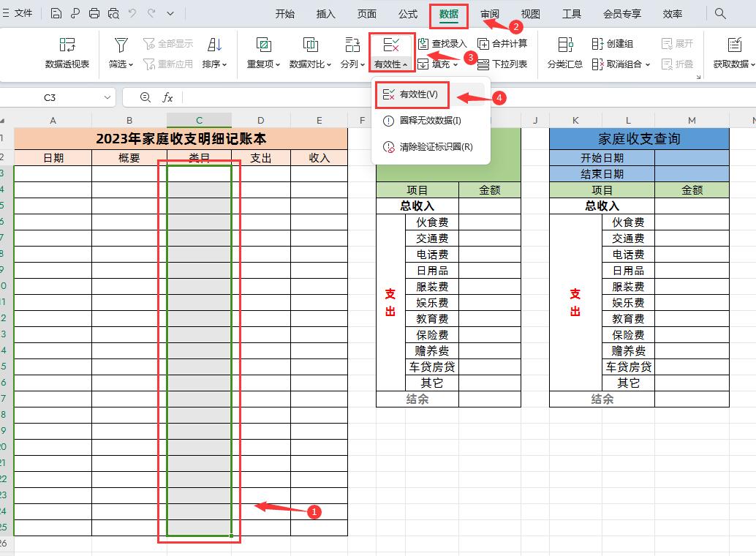Click the Redo arrow icon

click(151, 13)
